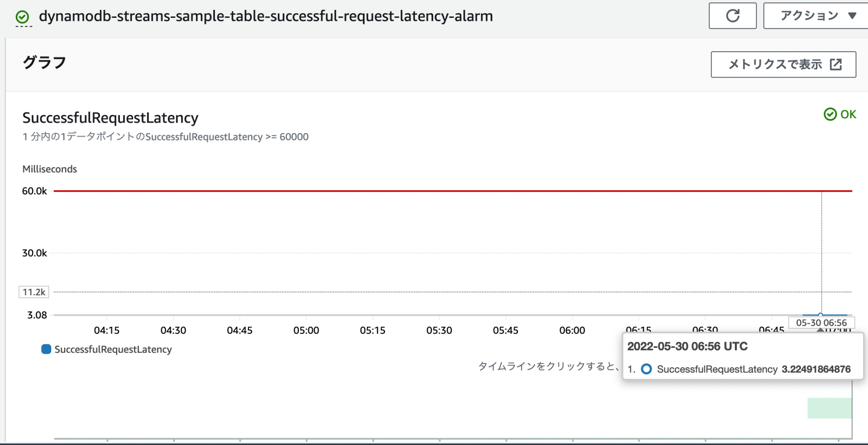
Task: Click the 05-30 06:56 timeline marker
Action: click(x=821, y=323)
